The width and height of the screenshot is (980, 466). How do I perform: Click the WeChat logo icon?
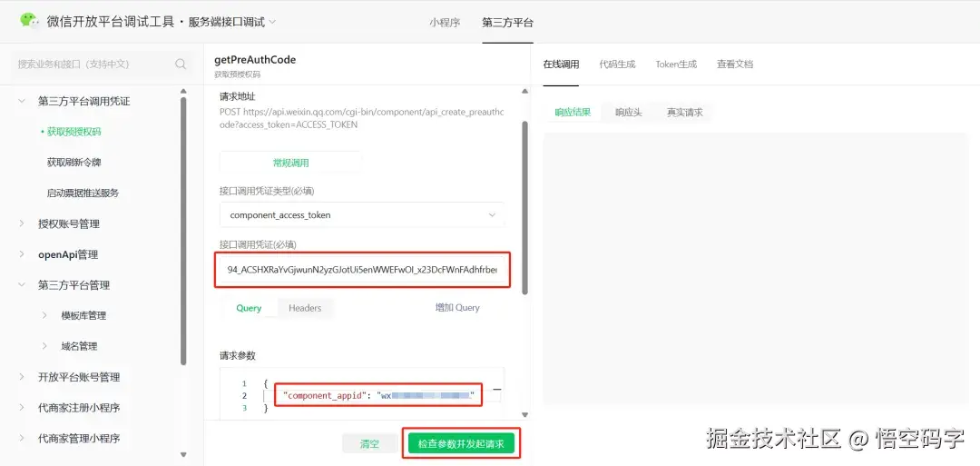tap(29, 20)
